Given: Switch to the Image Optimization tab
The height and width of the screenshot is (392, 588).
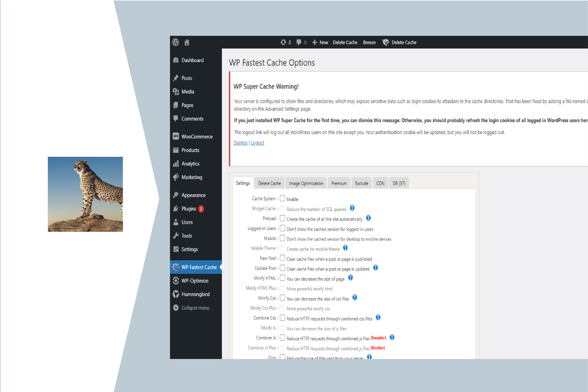Looking at the screenshot, I should [305, 183].
